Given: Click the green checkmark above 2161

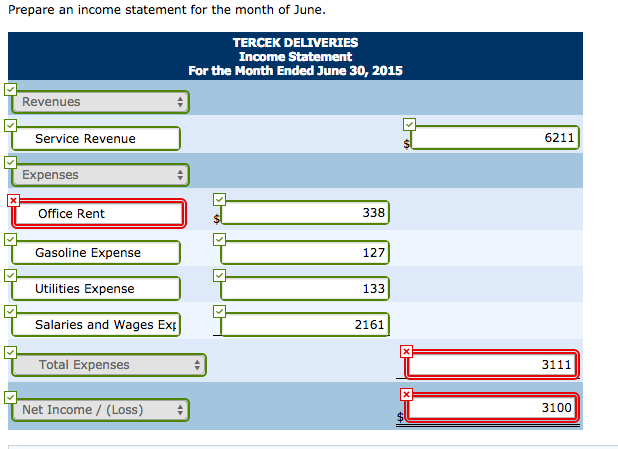Looking at the screenshot, I should pyautogui.click(x=220, y=311).
